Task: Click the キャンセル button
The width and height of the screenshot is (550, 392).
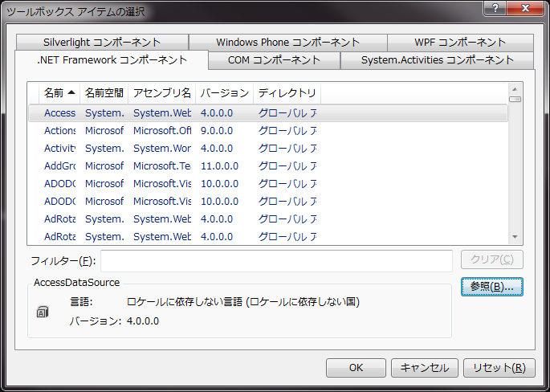Action: point(425,368)
